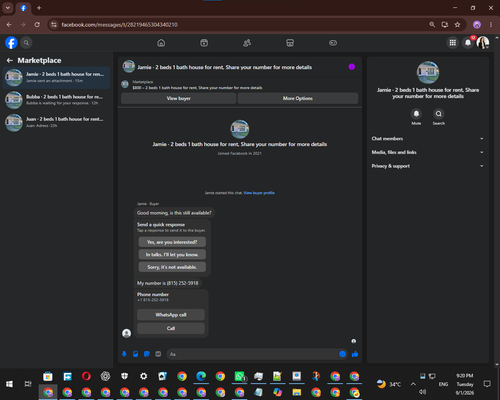500x400 pixels.
Task: Send quick reply 'In talks. I'll let you know.'
Action: (172, 255)
